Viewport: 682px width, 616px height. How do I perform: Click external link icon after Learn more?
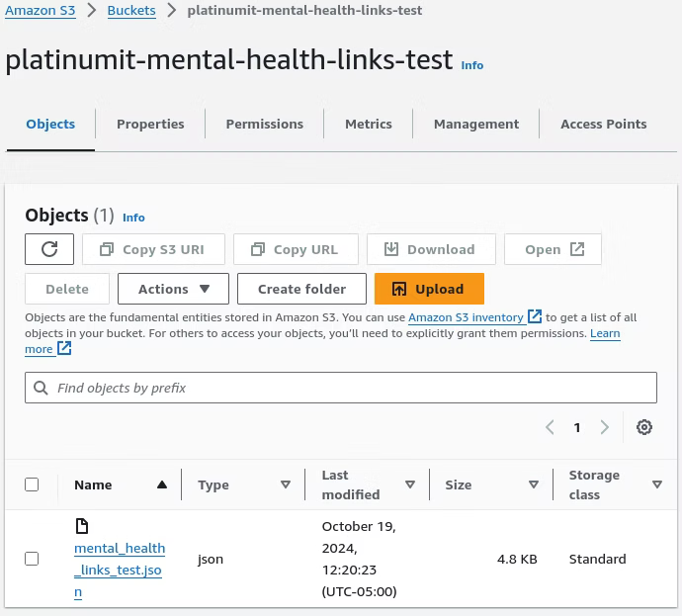click(x=64, y=348)
